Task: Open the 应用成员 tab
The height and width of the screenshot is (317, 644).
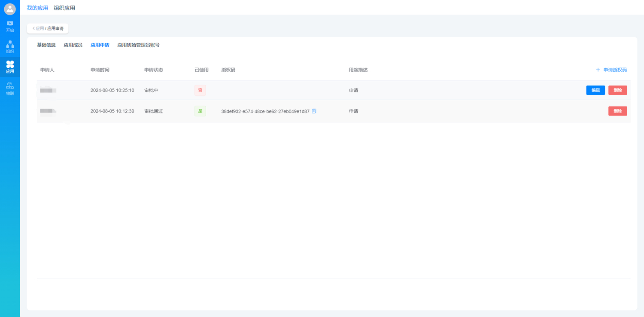Action: [x=73, y=45]
